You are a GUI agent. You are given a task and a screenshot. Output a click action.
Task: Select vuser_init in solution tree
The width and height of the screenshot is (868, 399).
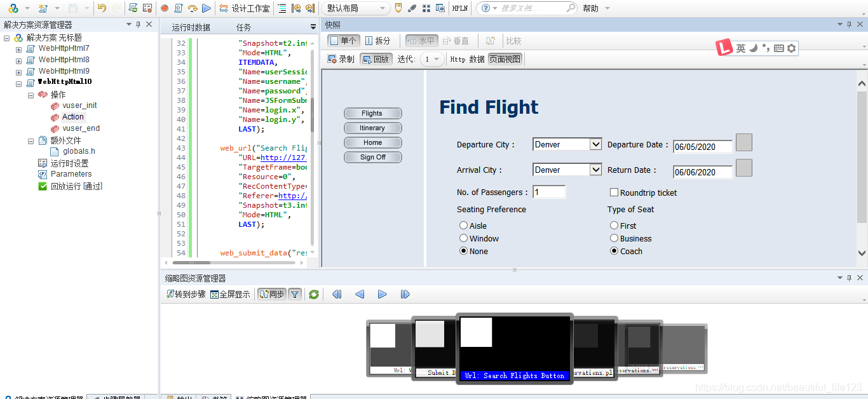(79, 105)
